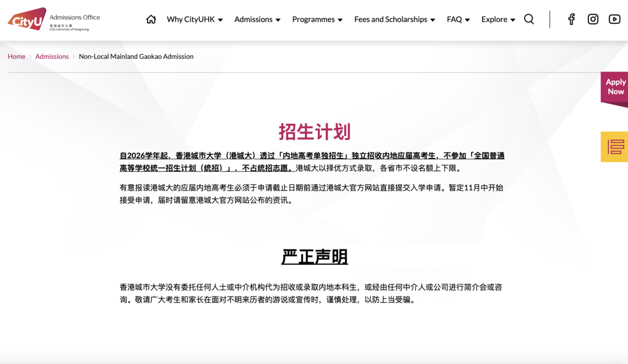Image resolution: width=628 pixels, height=364 pixels.
Task: Open the Admissions menu in top navigation
Action: [x=253, y=19]
